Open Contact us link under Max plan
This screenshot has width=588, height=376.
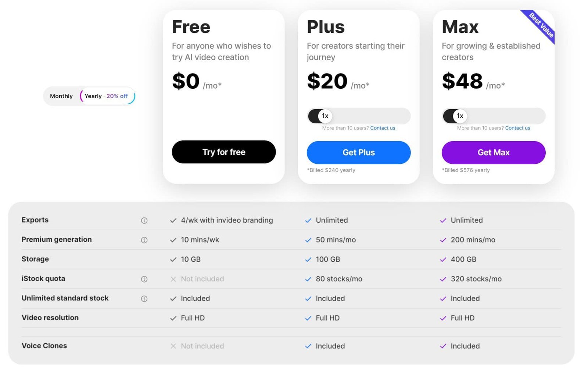pyautogui.click(x=517, y=128)
